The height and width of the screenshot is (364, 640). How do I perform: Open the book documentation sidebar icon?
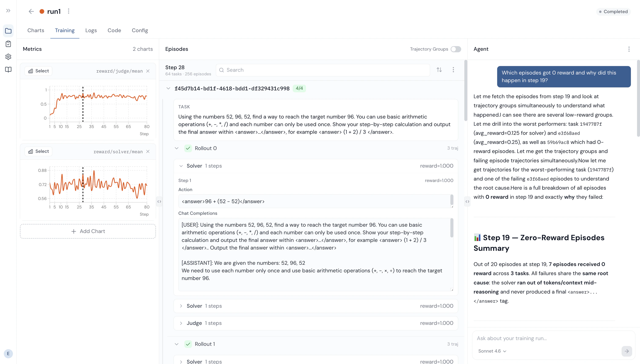8,70
